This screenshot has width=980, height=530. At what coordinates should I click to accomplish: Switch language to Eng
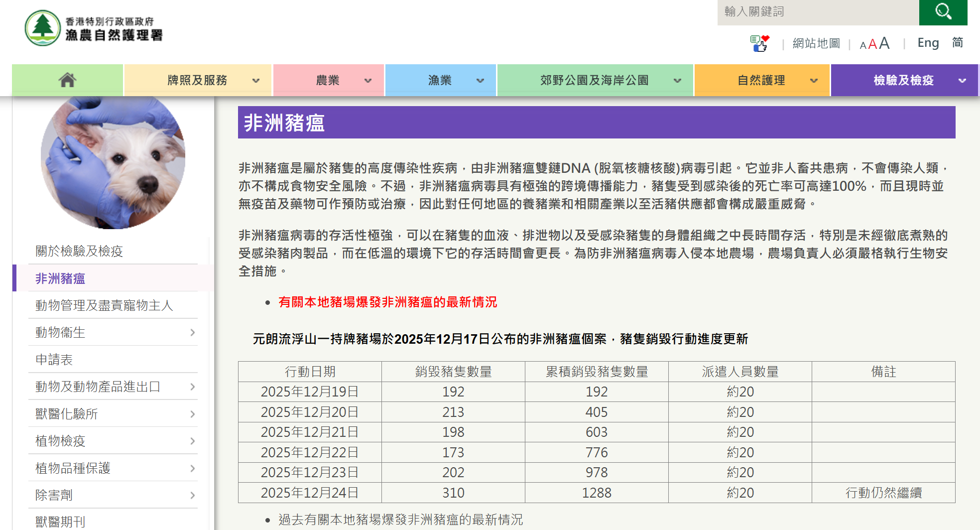[x=928, y=43]
